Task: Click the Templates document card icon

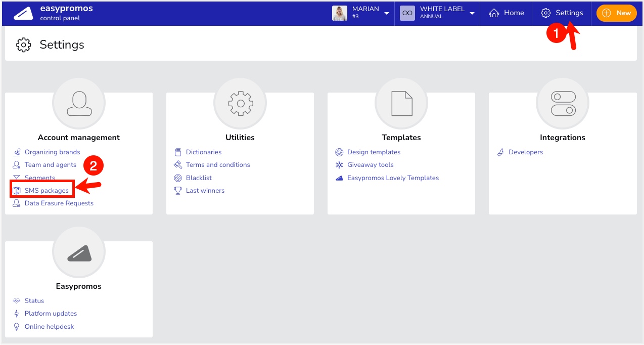Action: [x=401, y=103]
